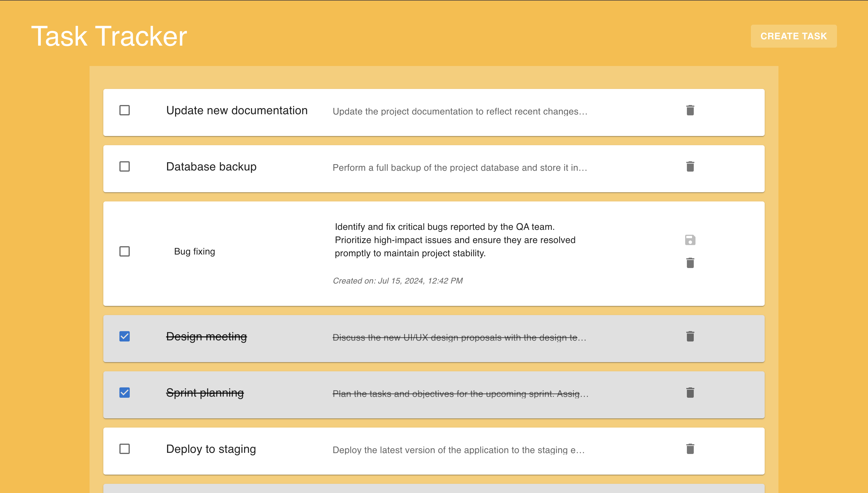The image size is (868, 493).
Task: Delete the Design meeting task
Action: pyautogui.click(x=690, y=337)
